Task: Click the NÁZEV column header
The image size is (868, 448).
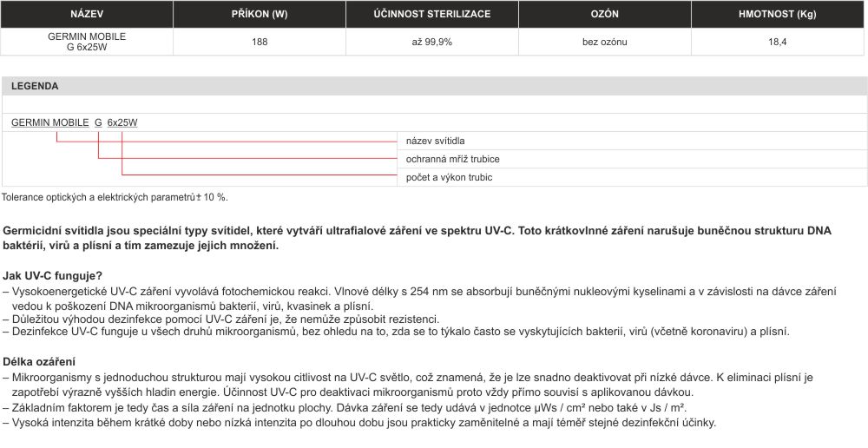Action: point(87,15)
